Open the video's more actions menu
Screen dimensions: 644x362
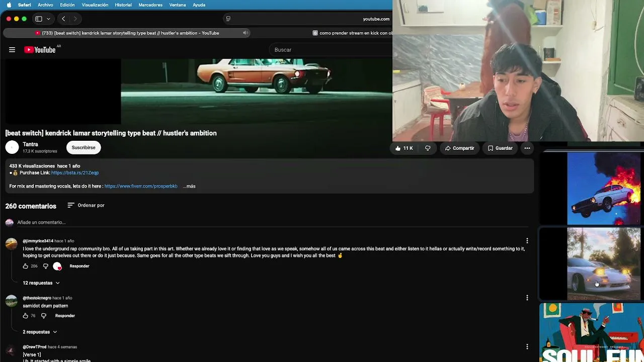pos(527,148)
